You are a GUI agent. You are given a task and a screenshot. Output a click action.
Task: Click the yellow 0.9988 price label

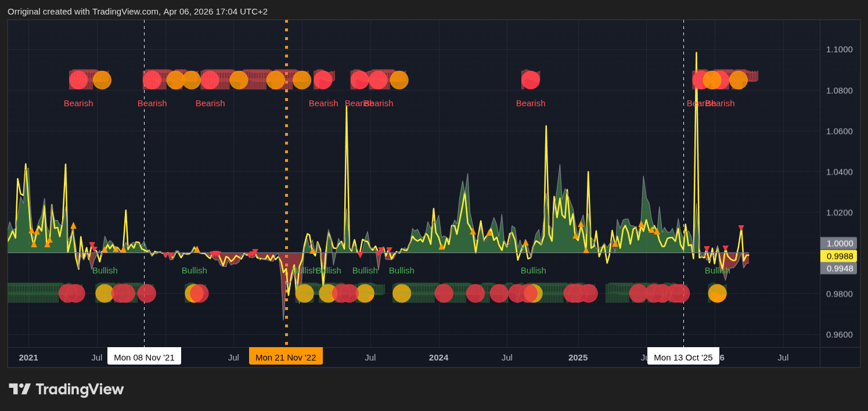point(838,256)
